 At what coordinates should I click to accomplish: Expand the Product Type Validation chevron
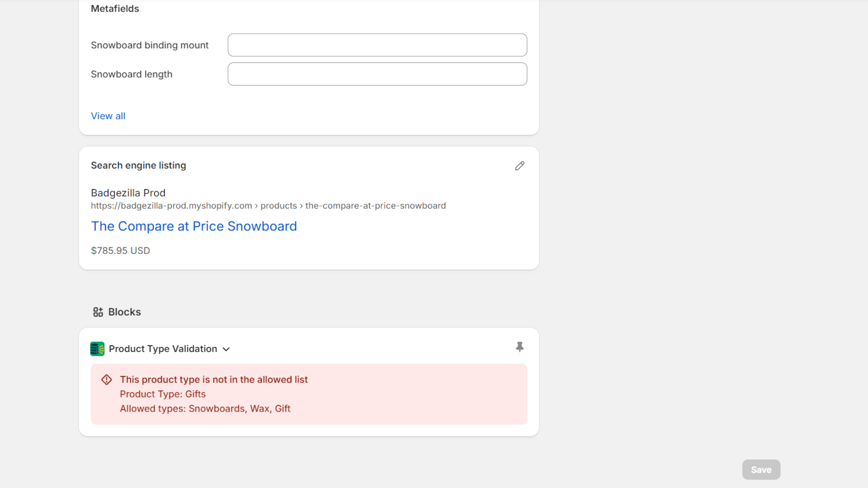coord(226,349)
